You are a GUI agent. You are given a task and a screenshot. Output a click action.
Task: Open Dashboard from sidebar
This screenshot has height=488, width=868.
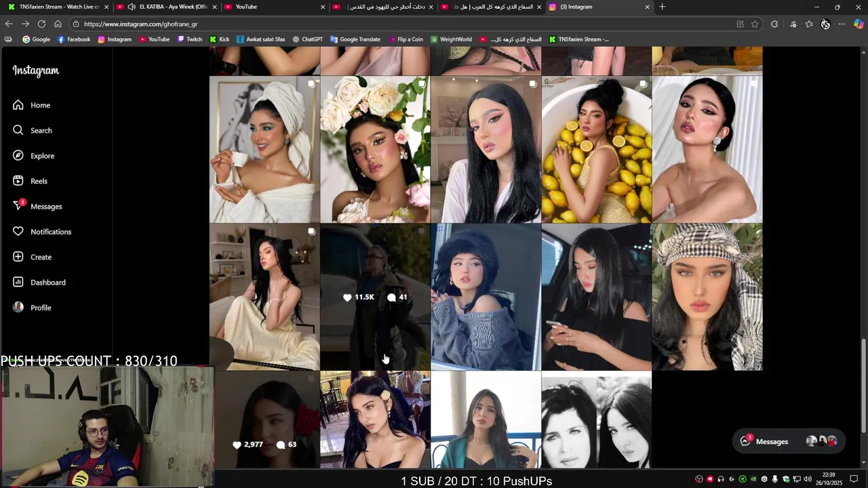point(39,282)
